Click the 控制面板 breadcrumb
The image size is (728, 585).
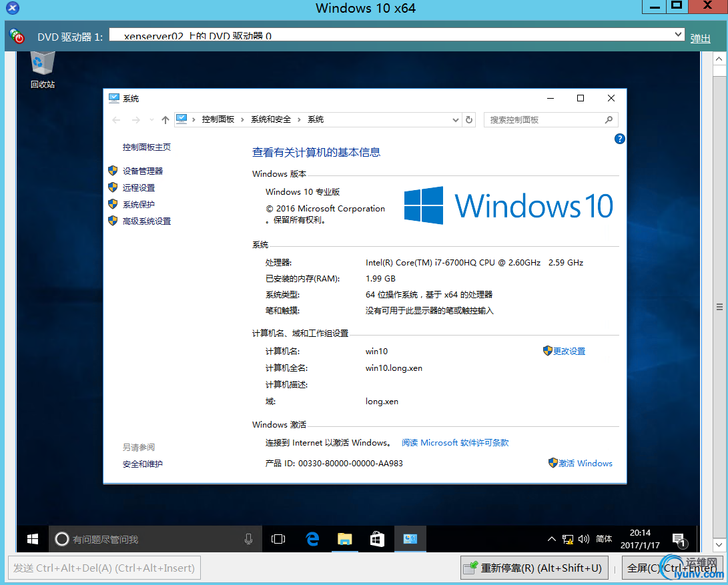coord(218,119)
